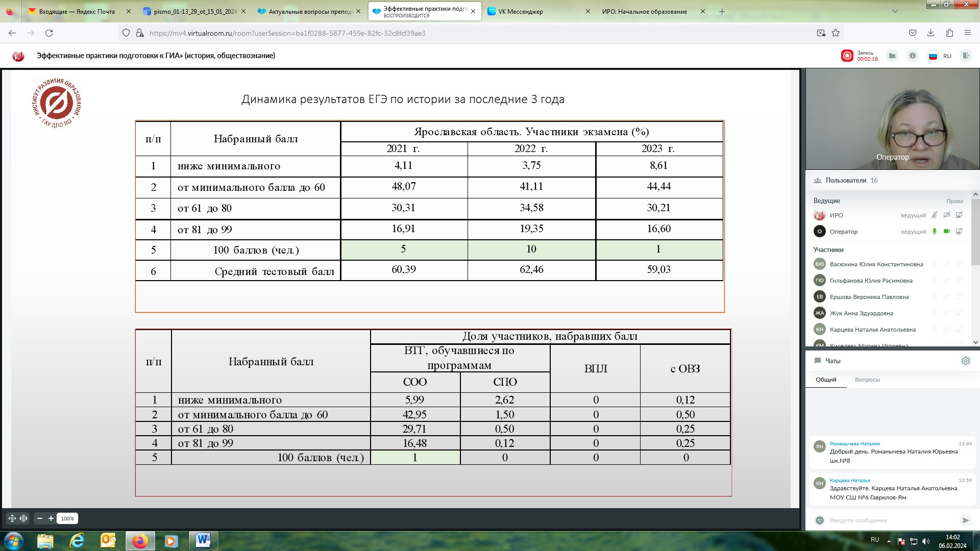Send chat message arrow icon
This screenshot has width=980, height=551.
coord(965,520)
